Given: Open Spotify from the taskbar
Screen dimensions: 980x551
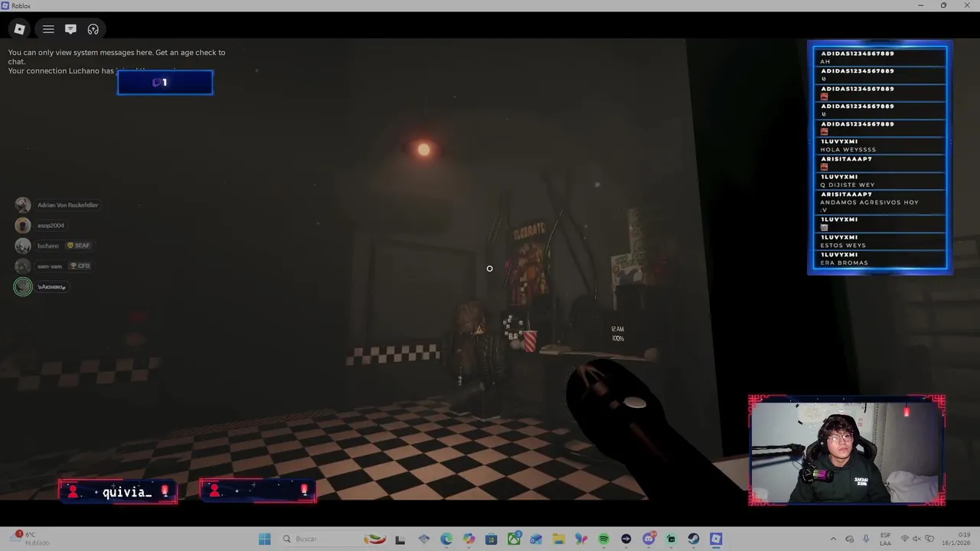Looking at the screenshot, I should point(603,539).
